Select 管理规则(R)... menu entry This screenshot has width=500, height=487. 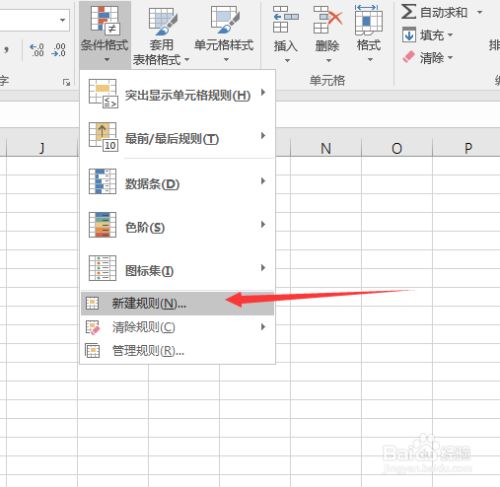pos(178,351)
